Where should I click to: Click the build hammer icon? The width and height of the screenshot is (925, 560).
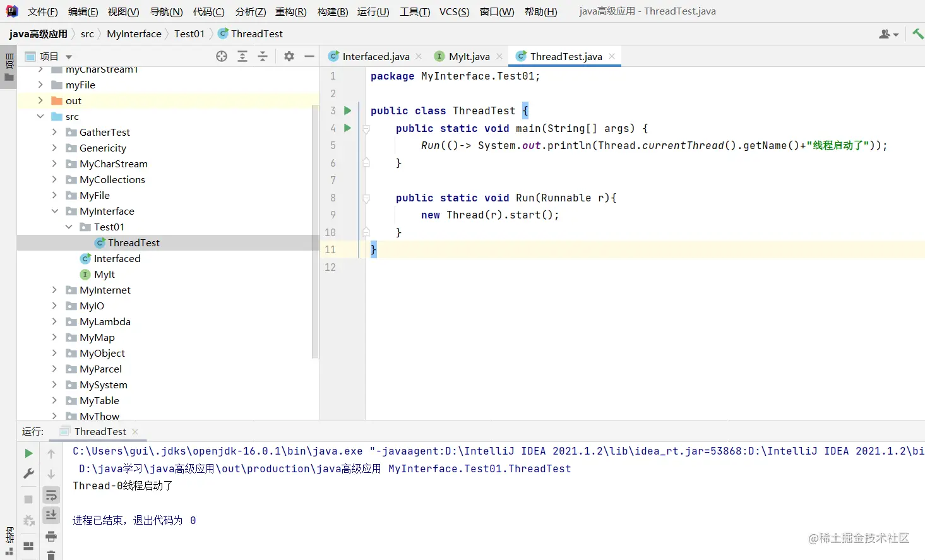click(918, 33)
